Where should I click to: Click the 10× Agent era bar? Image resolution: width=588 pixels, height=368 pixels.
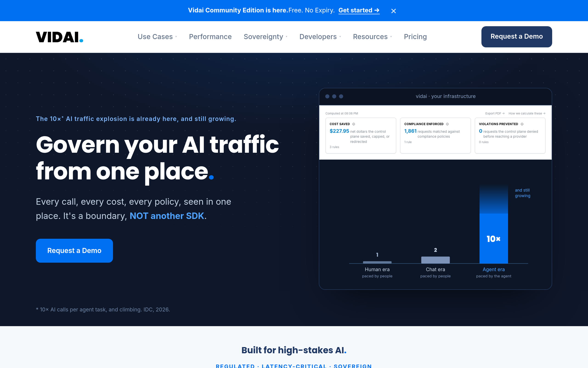(x=493, y=238)
